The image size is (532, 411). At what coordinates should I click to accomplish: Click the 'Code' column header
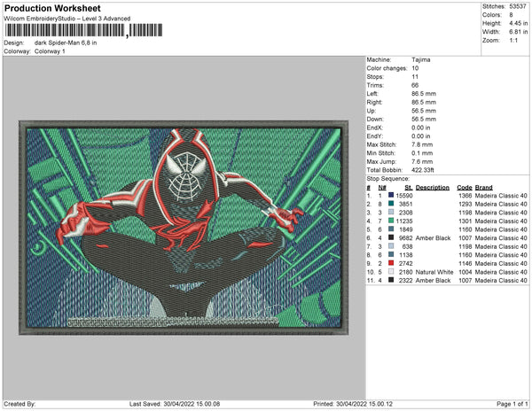click(464, 188)
